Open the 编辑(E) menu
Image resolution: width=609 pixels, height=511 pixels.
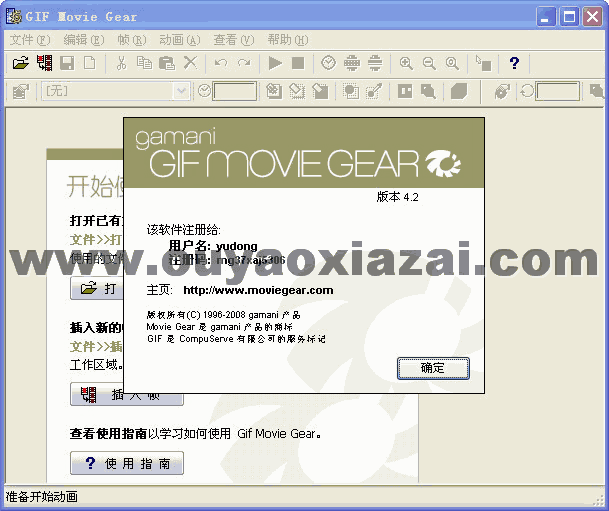(84, 40)
